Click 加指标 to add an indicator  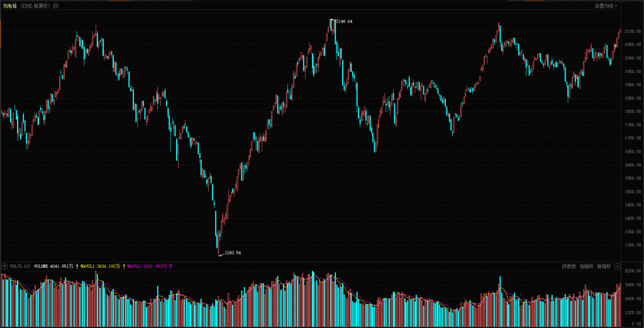[x=586, y=266]
